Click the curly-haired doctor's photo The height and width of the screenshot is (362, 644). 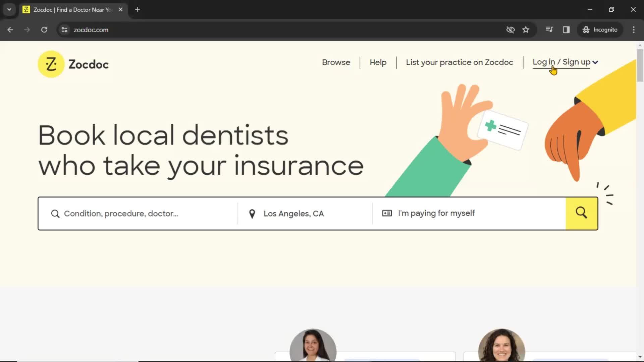pos(501,345)
